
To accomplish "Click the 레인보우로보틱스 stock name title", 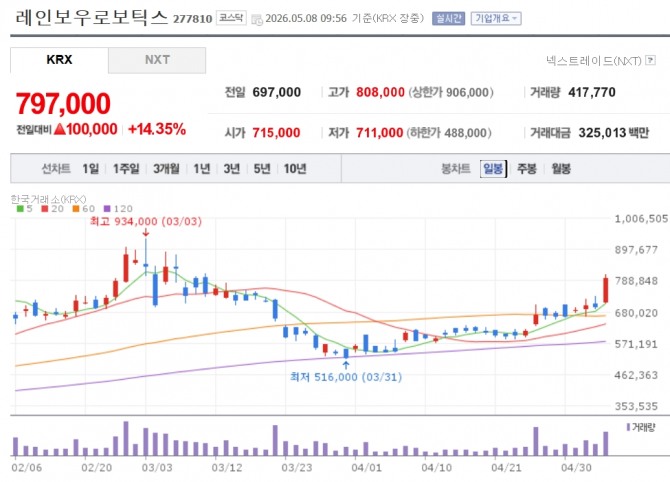I will click(x=91, y=18).
